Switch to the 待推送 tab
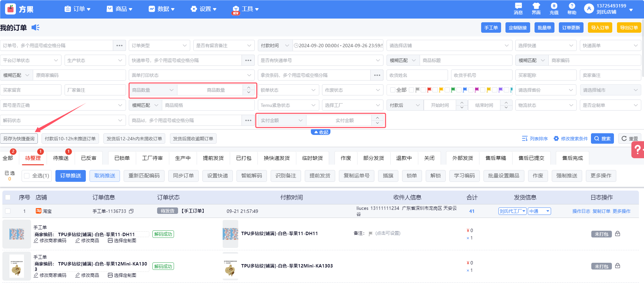The image size is (644, 283). tap(61, 158)
